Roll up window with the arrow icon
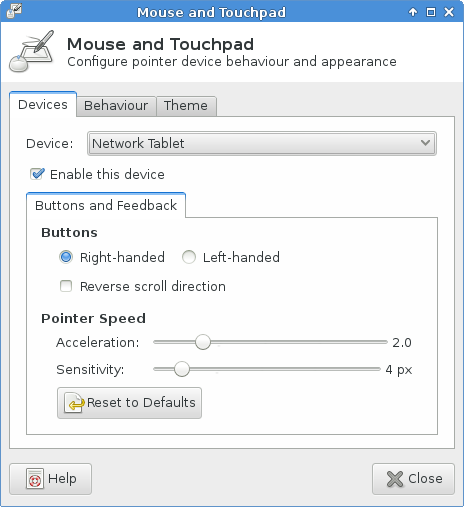Viewport: 464px width, 507px height. click(413, 12)
